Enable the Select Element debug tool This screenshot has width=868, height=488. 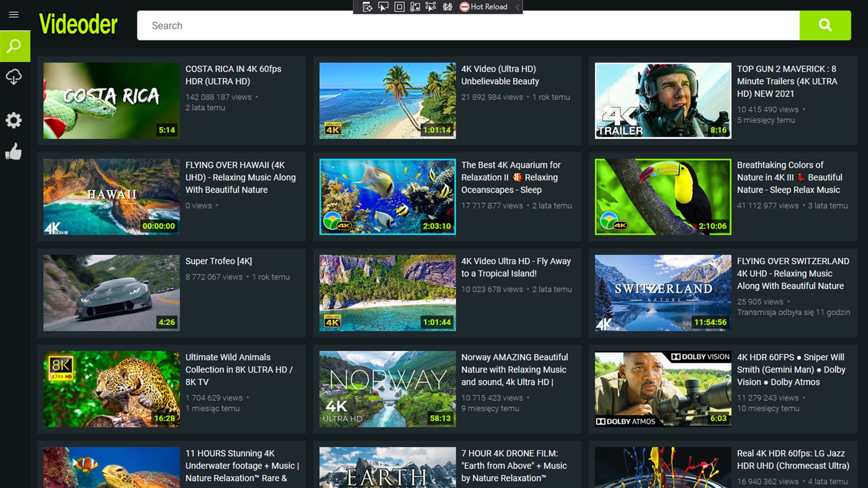(383, 7)
